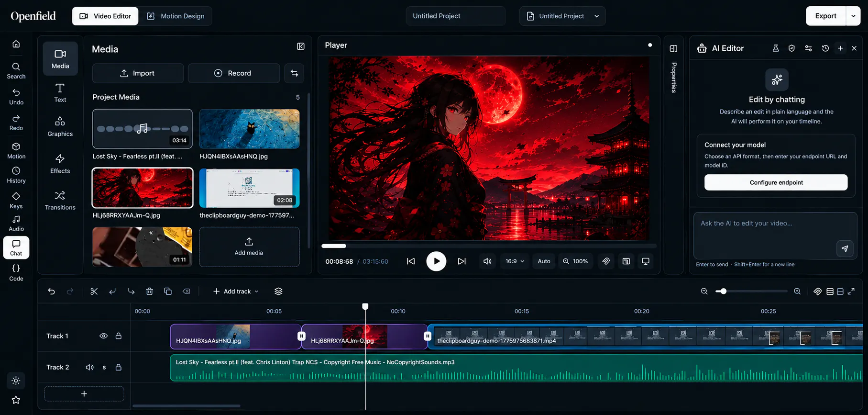Open Code in left sidebar
This screenshot has width=868, height=415.
click(16, 272)
